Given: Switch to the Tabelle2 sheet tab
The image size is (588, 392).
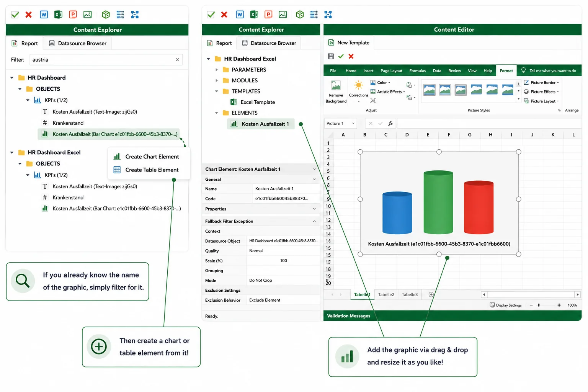Looking at the screenshot, I should click(386, 294).
